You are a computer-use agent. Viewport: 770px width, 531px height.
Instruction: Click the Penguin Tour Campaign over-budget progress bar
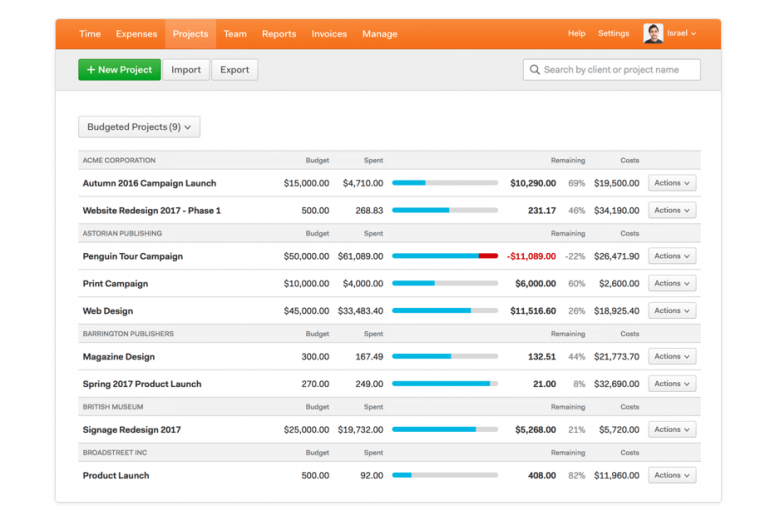click(x=445, y=256)
